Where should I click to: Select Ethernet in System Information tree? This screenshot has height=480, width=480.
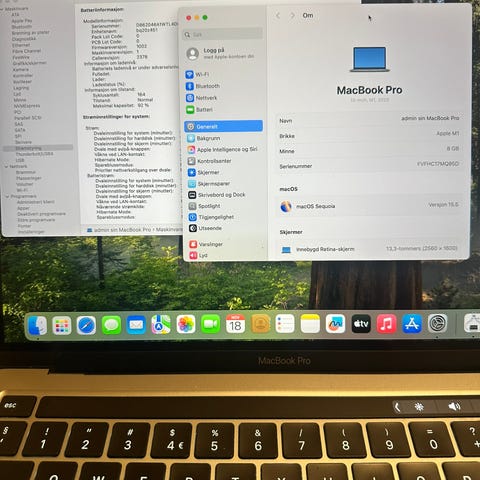(21, 45)
